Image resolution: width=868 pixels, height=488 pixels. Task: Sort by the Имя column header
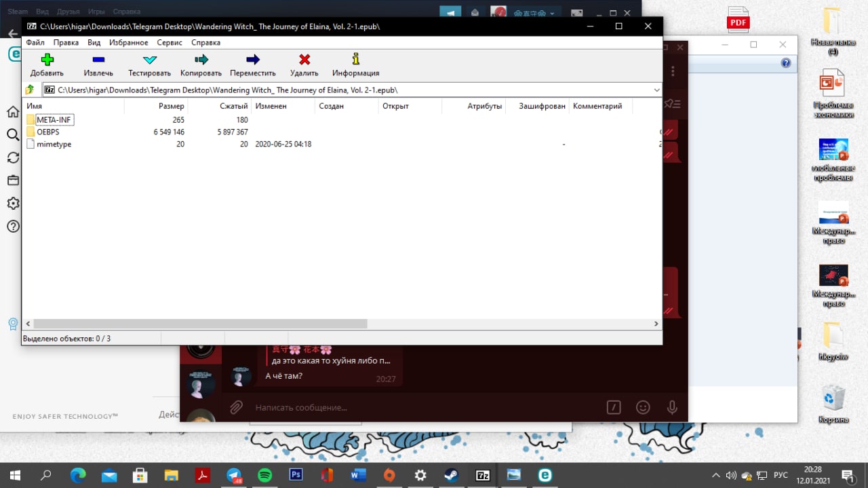73,106
